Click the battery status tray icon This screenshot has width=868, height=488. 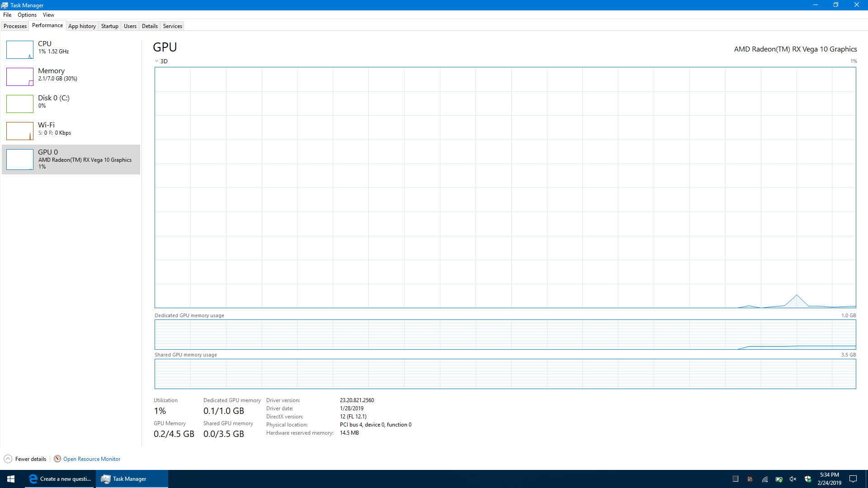779,479
